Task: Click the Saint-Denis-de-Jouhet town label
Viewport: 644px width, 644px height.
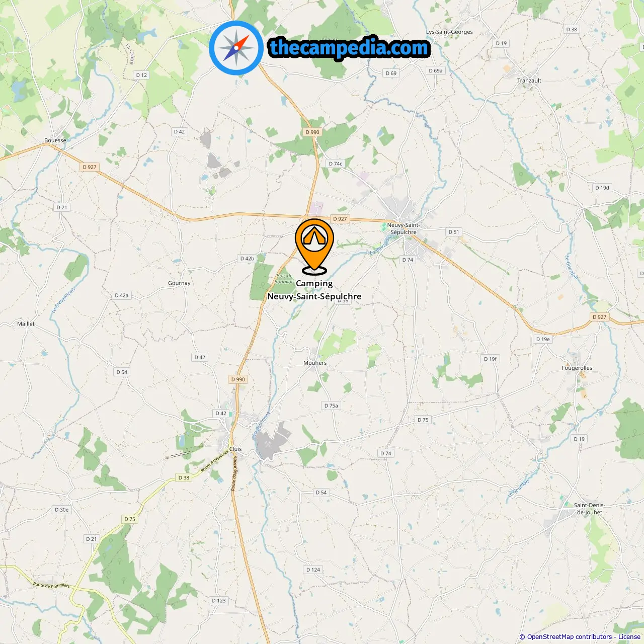Action: point(590,509)
